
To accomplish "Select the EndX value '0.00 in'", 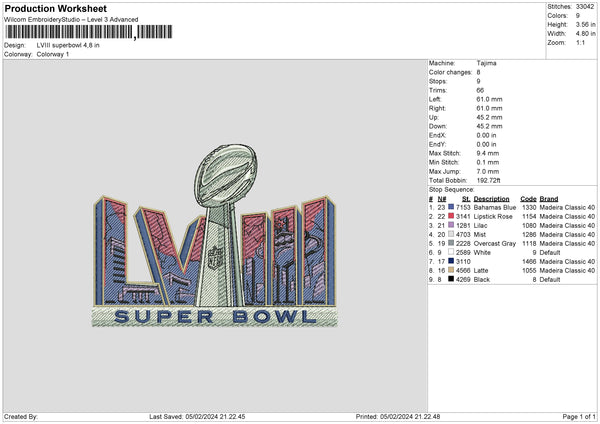I will coord(486,135).
